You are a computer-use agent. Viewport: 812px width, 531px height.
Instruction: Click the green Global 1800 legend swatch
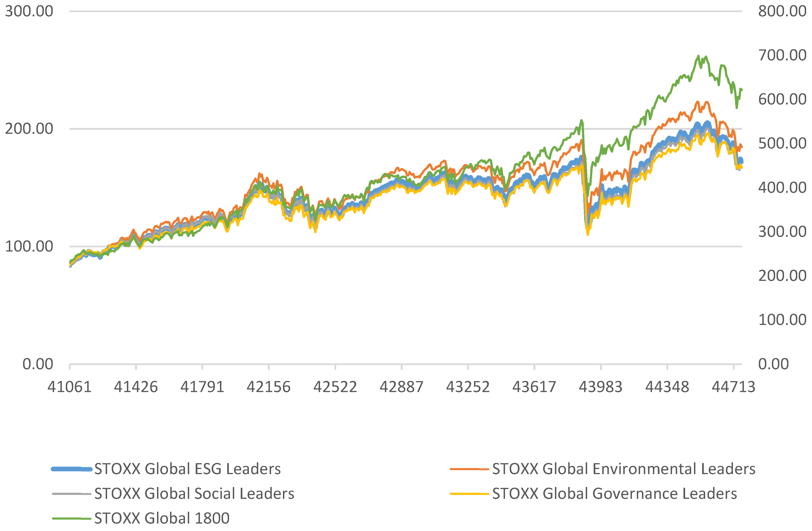72,519
